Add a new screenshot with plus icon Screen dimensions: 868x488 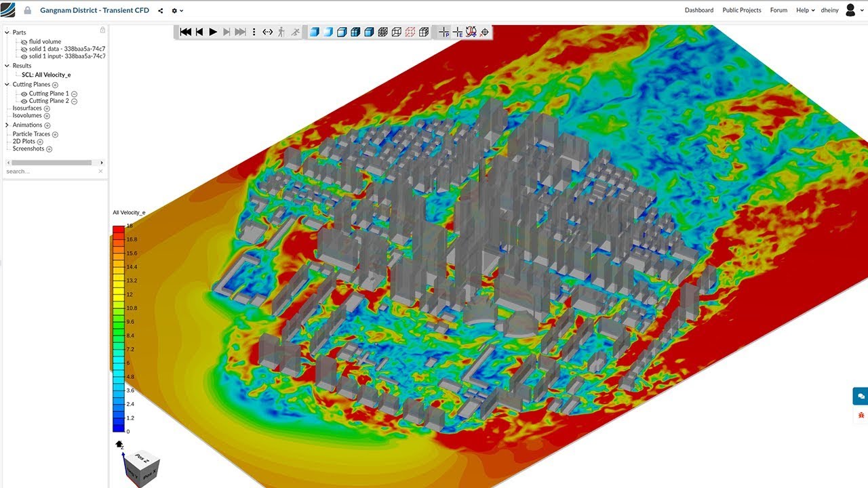(49, 149)
